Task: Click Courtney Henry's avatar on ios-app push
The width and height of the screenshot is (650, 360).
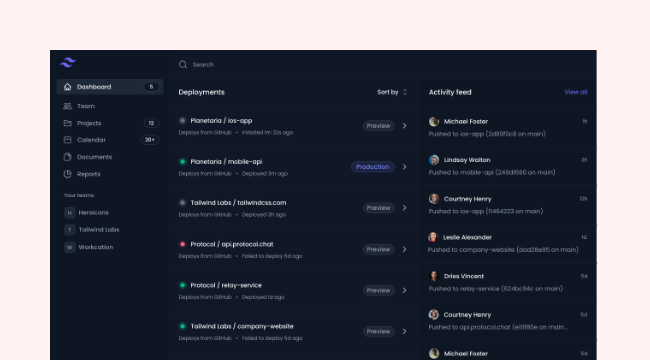Action: click(x=434, y=199)
